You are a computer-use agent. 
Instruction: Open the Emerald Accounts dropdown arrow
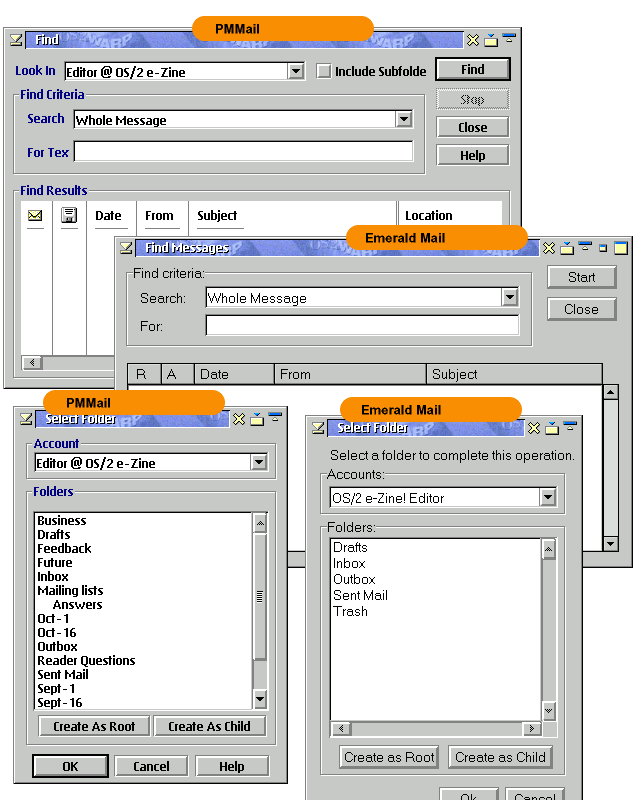[x=548, y=496]
